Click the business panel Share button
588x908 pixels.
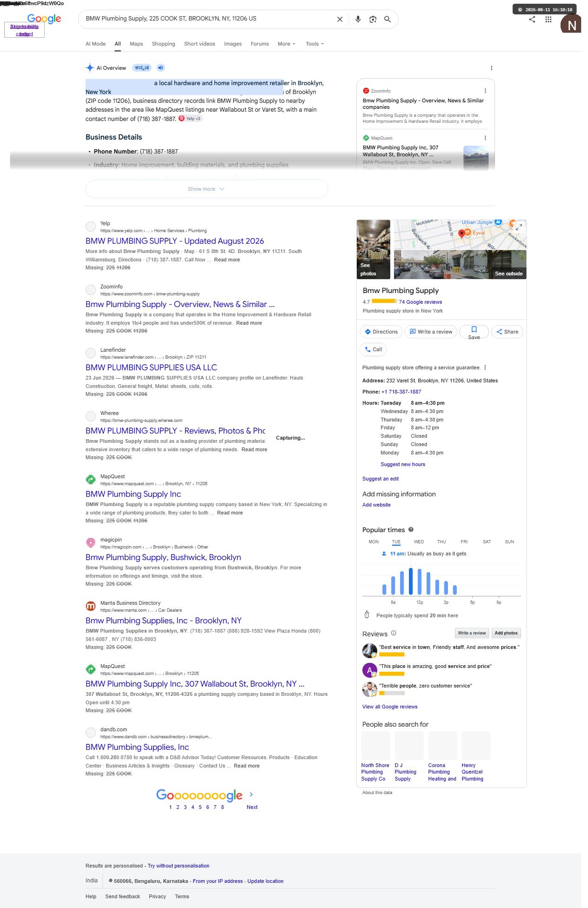507,332
